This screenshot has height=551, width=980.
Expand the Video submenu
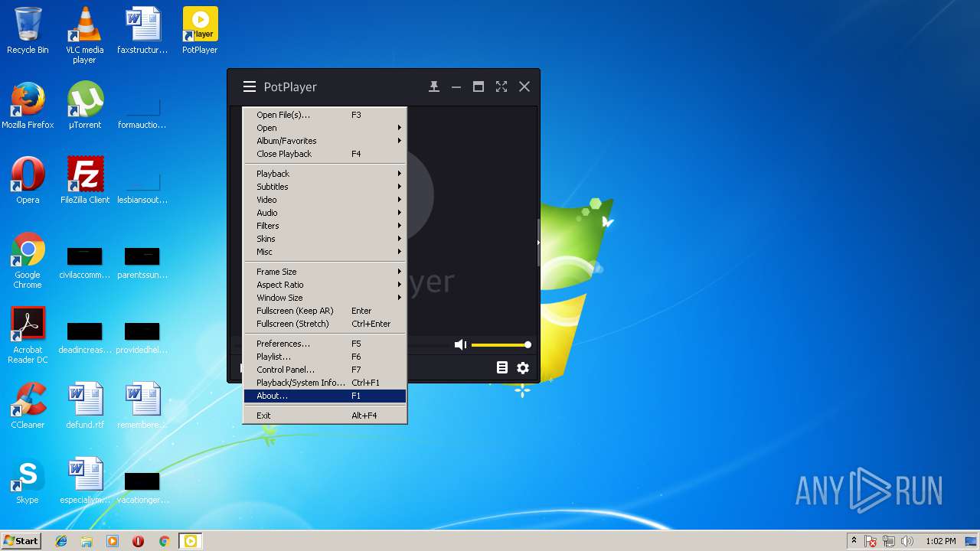325,200
